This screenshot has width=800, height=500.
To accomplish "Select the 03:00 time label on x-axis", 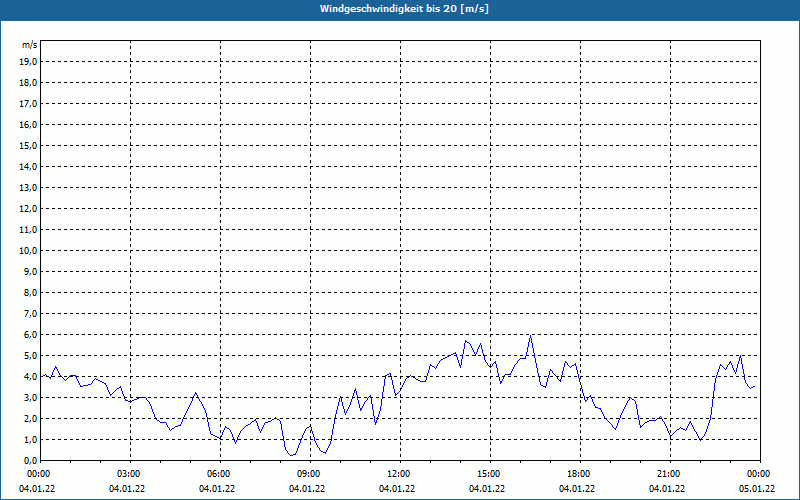I will (x=129, y=473).
